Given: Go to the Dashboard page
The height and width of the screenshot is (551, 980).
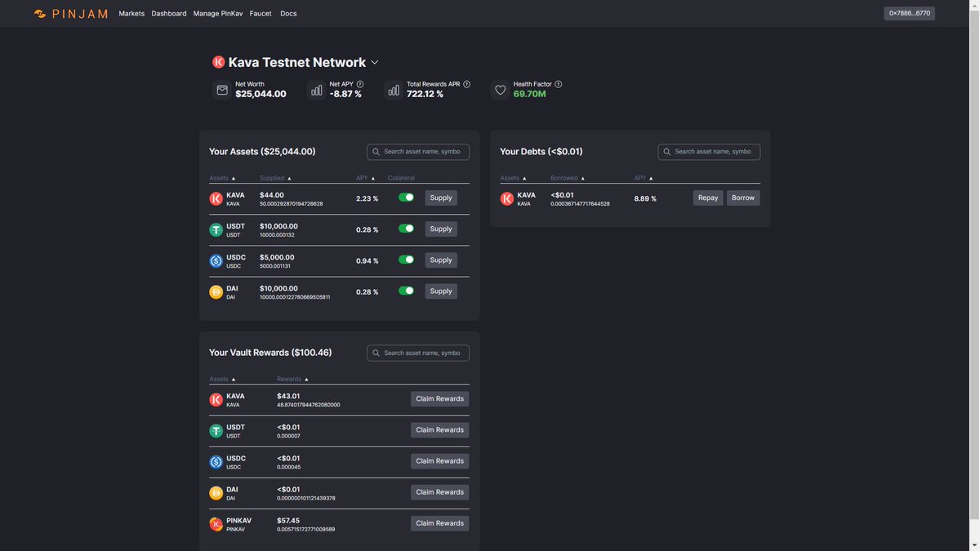Looking at the screenshot, I should (169, 14).
